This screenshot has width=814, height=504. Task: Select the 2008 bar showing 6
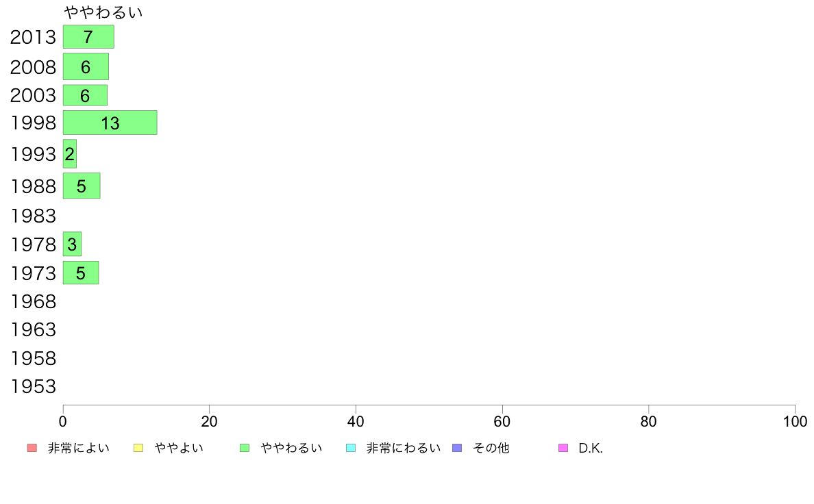coord(86,66)
